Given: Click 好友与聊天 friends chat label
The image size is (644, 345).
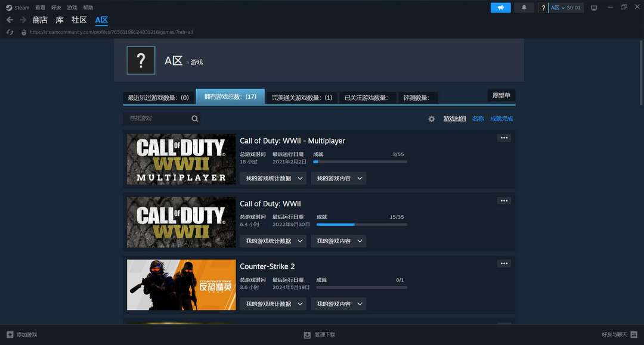Looking at the screenshot, I should click(x=614, y=335).
